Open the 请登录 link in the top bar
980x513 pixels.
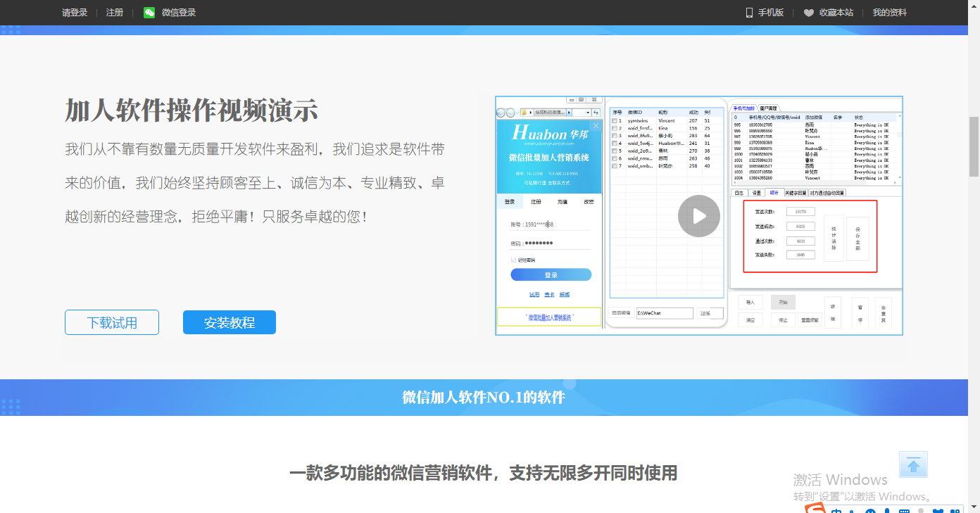click(x=75, y=13)
